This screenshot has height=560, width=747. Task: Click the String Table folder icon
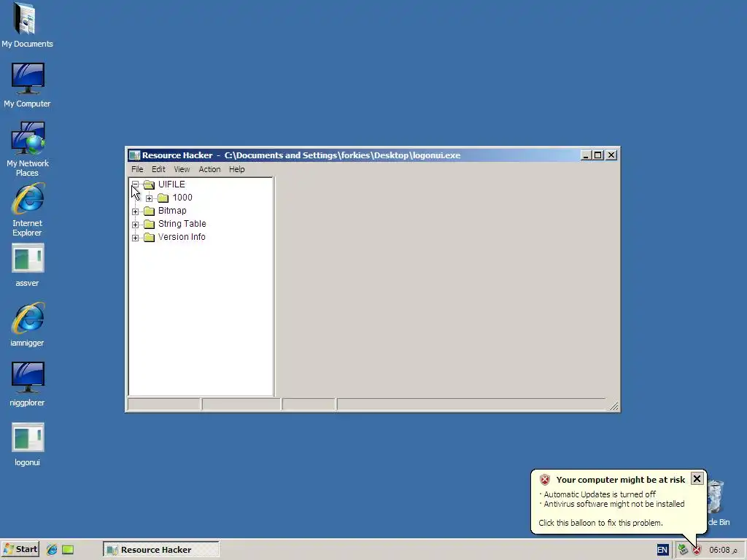149,224
